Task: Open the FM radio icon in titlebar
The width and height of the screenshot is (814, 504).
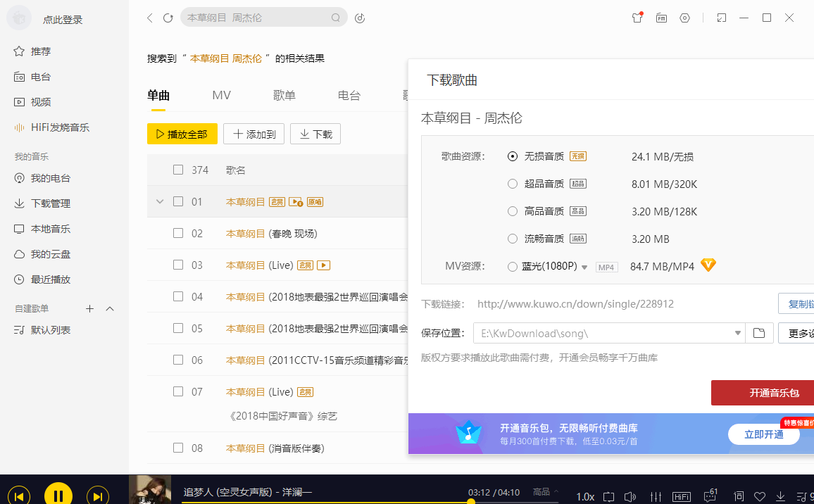Action: point(660,18)
